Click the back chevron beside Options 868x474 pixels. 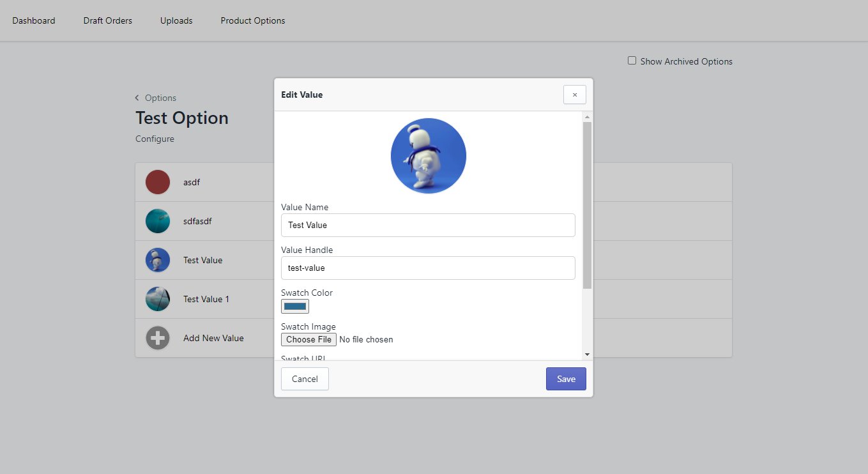(137, 98)
